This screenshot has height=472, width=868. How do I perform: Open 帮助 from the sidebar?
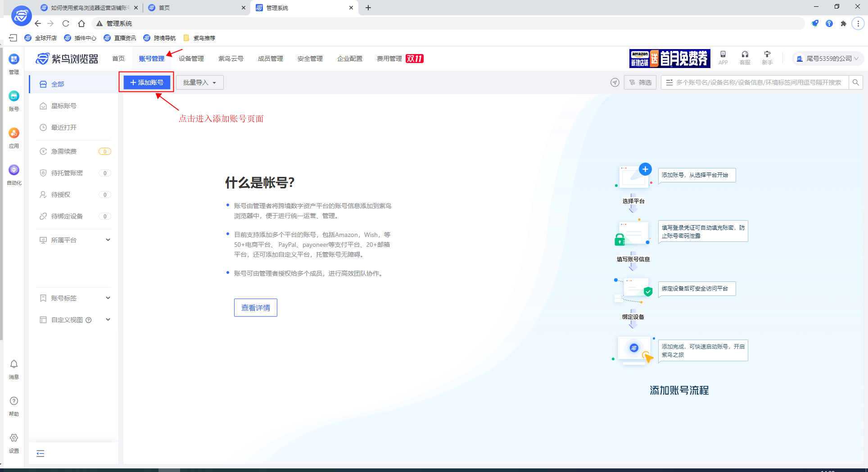pos(14,401)
